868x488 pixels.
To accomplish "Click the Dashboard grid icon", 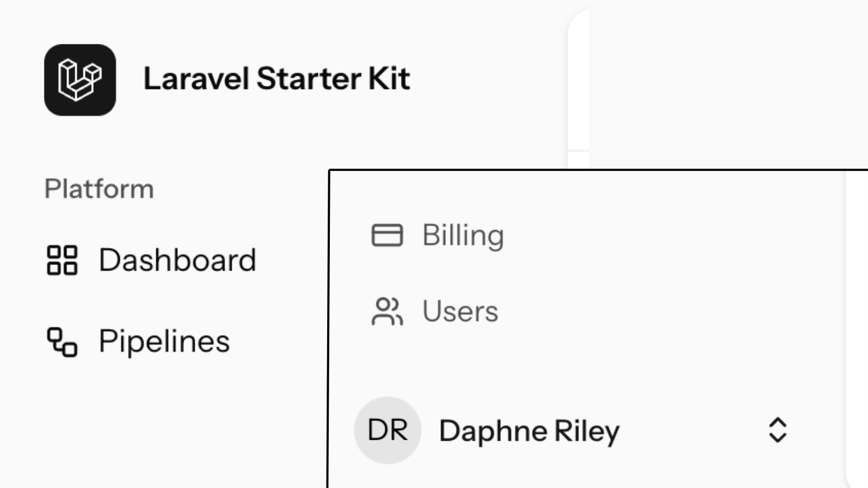I will pos(62,260).
